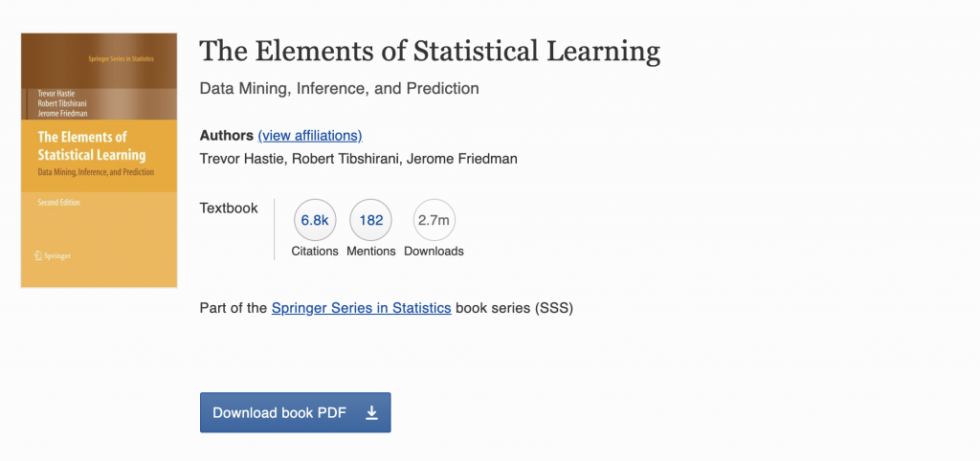
Task: Click the Springer logo on the book cover
Action: tap(54, 255)
